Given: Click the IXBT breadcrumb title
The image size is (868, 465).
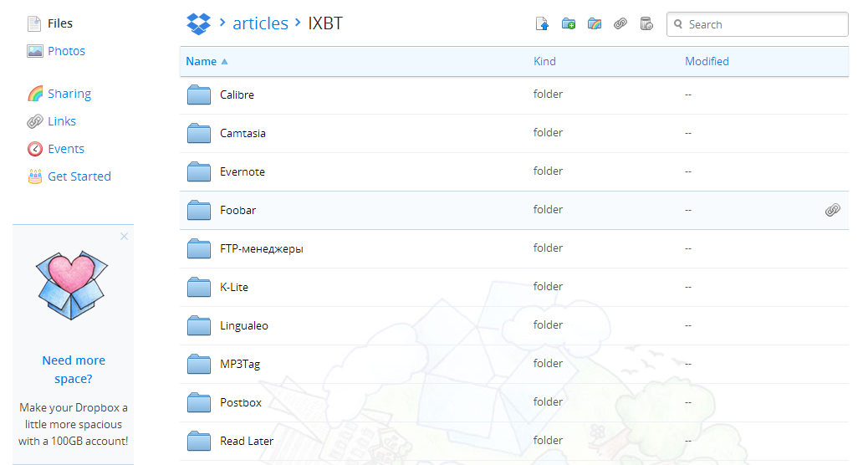Looking at the screenshot, I should point(325,23).
